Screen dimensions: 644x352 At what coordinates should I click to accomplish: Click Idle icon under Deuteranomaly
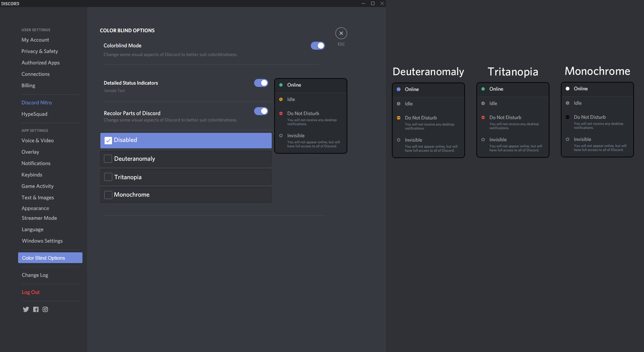(x=399, y=104)
